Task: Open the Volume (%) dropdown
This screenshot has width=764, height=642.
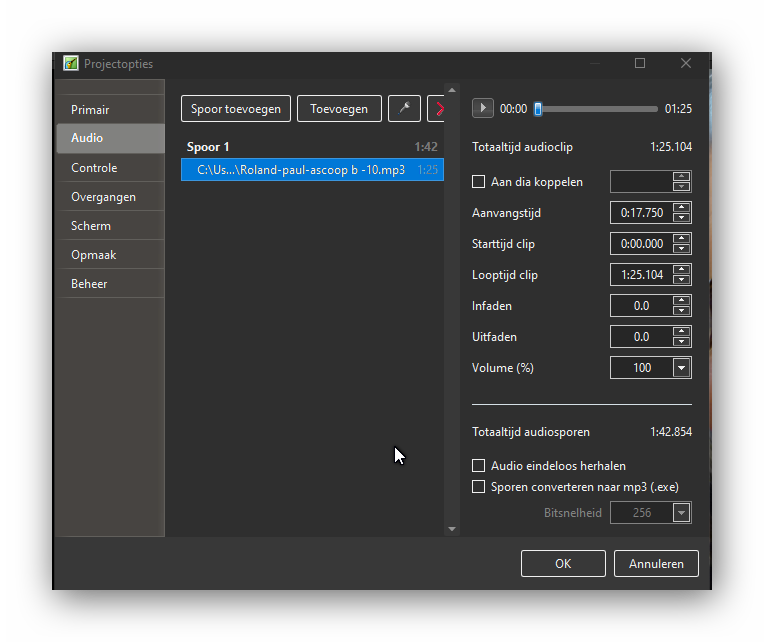Action: [x=681, y=368]
